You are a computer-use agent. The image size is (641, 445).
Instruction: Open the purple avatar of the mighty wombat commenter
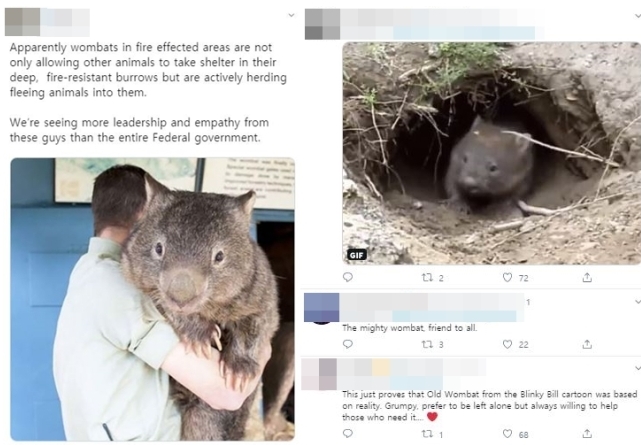coord(322,308)
